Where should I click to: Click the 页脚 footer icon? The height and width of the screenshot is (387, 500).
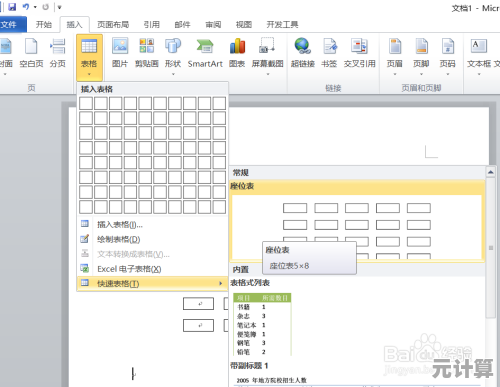[421, 46]
